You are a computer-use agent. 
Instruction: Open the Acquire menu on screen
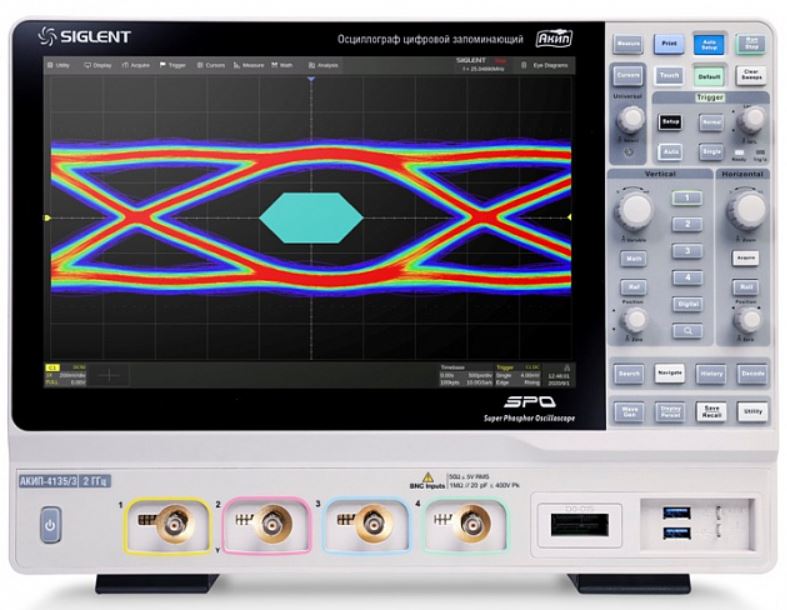tap(136, 65)
